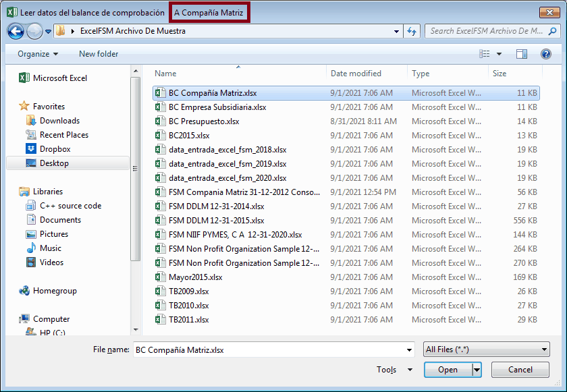Select file data_entrada_excel_fsm_2020.xlsx
Viewport: 567px width, 392px height.
[x=346, y=177]
